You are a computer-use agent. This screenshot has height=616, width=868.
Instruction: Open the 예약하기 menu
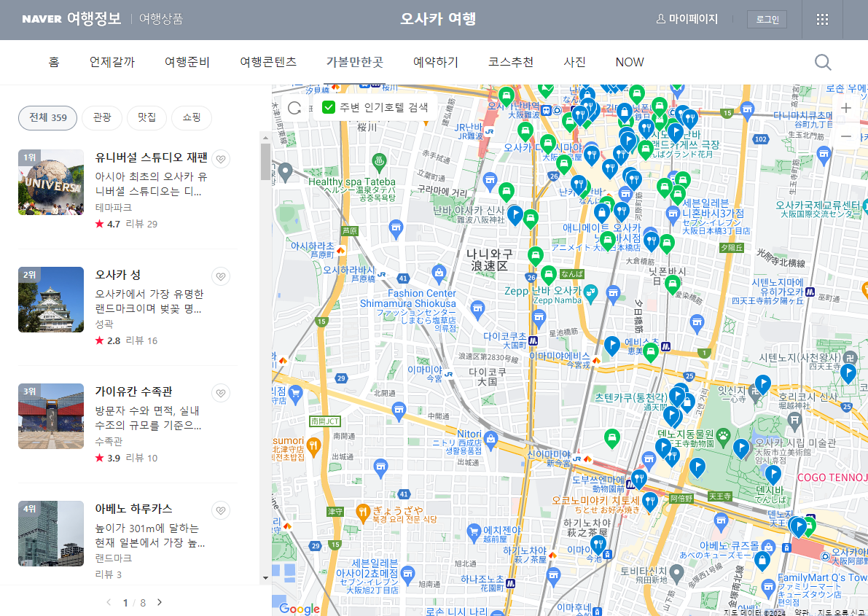(436, 62)
